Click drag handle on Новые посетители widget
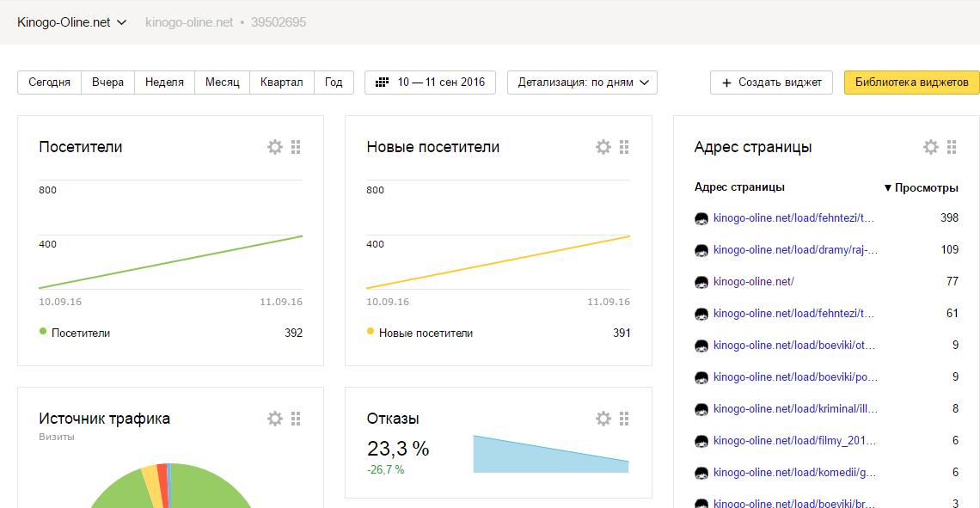 point(624,147)
